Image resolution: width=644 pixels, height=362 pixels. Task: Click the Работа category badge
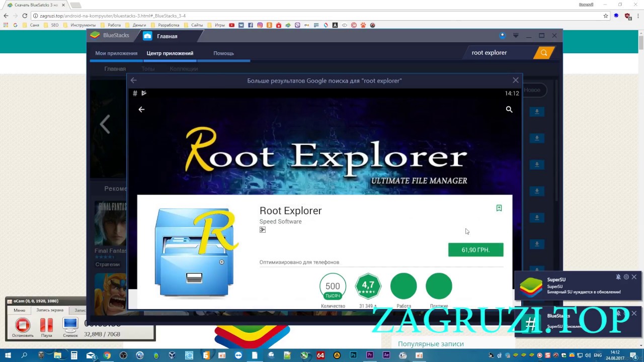404,286
